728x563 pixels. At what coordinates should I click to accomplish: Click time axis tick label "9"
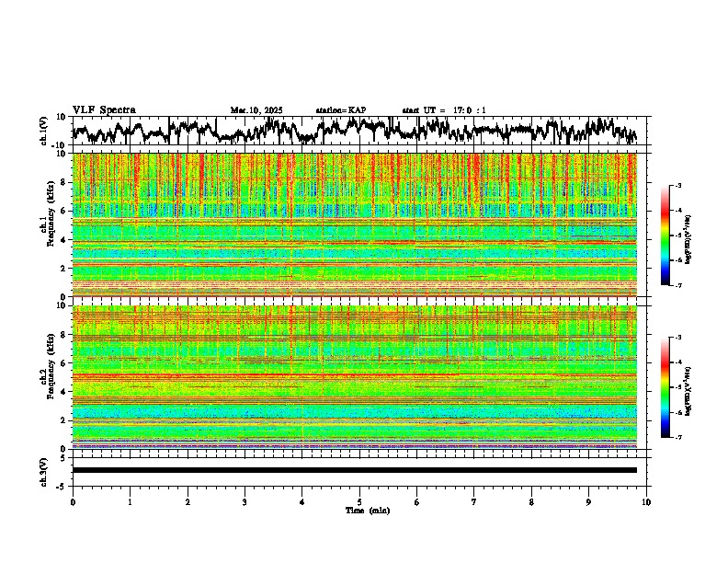pyautogui.click(x=588, y=502)
